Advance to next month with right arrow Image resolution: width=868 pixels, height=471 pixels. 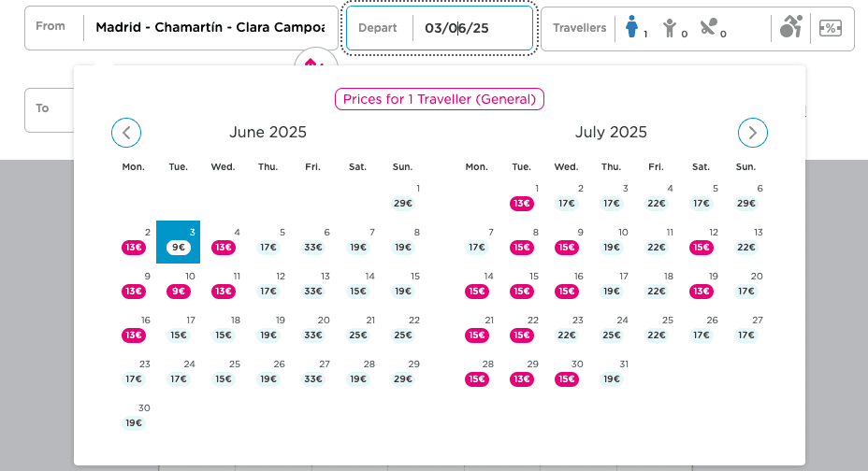point(753,133)
